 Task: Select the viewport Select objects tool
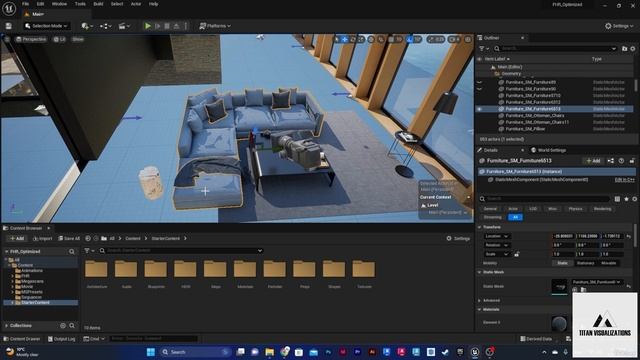point(337,39)
